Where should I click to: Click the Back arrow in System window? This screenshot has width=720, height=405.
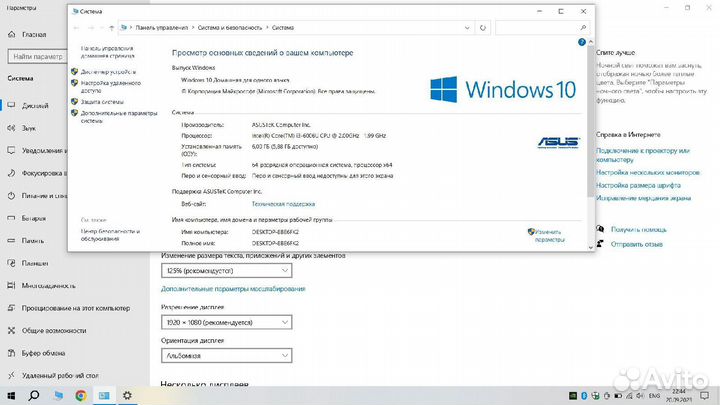(x=76, y=28)
